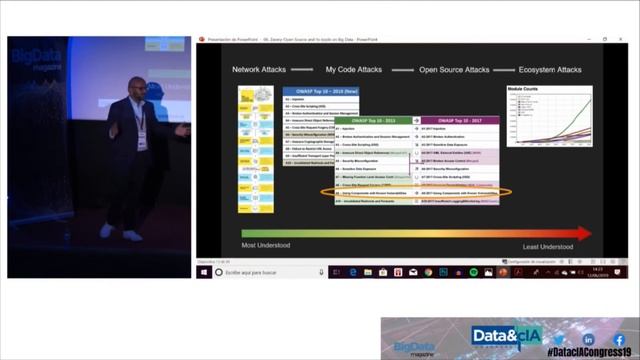The width and height of the screenshot is (640, 360).
Task: Select the 'Module Counts' chart image
Action: (549, 116)
